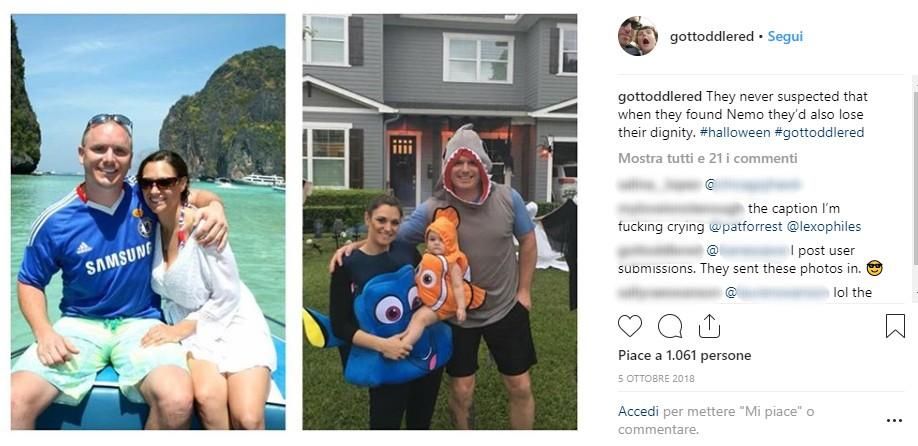
Task: Click gottoddlered username in the caption
Action: point(660,96)
